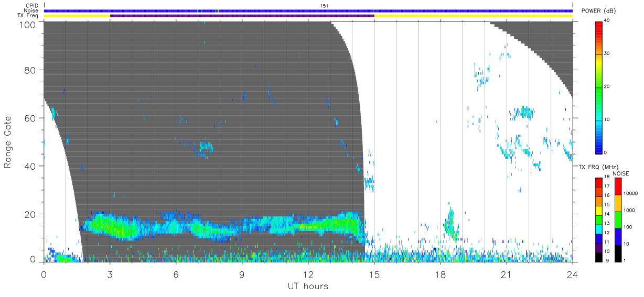
Task: Click the CPID value 151
Action: pyautogui.click(x=324, y=5)
